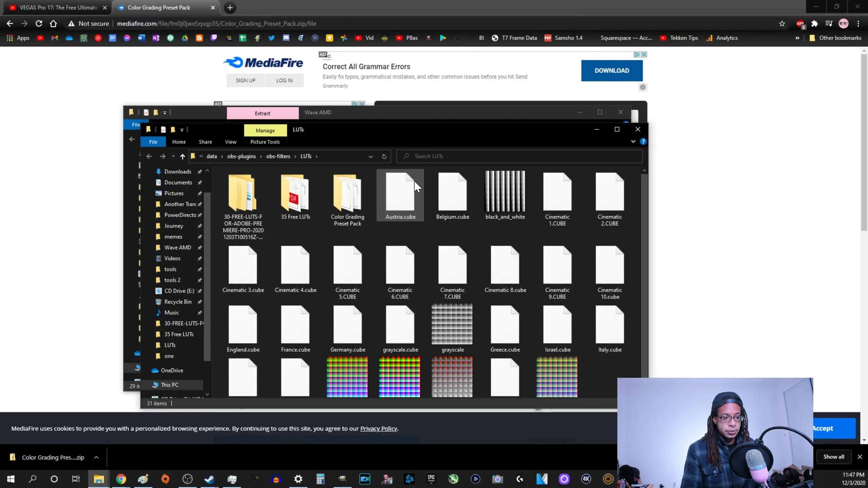Expand the Explorer ribbon chevron
868x488 pixels.
click(633, 142)
